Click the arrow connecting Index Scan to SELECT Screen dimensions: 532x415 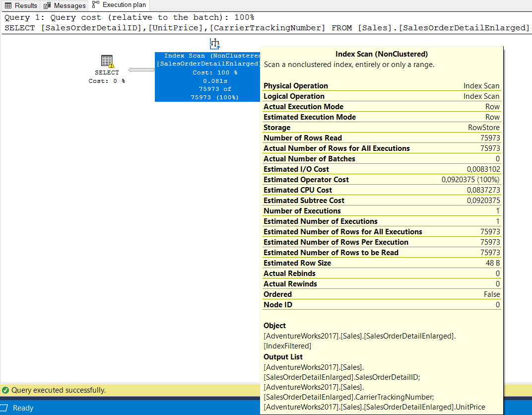click(141, 70)
